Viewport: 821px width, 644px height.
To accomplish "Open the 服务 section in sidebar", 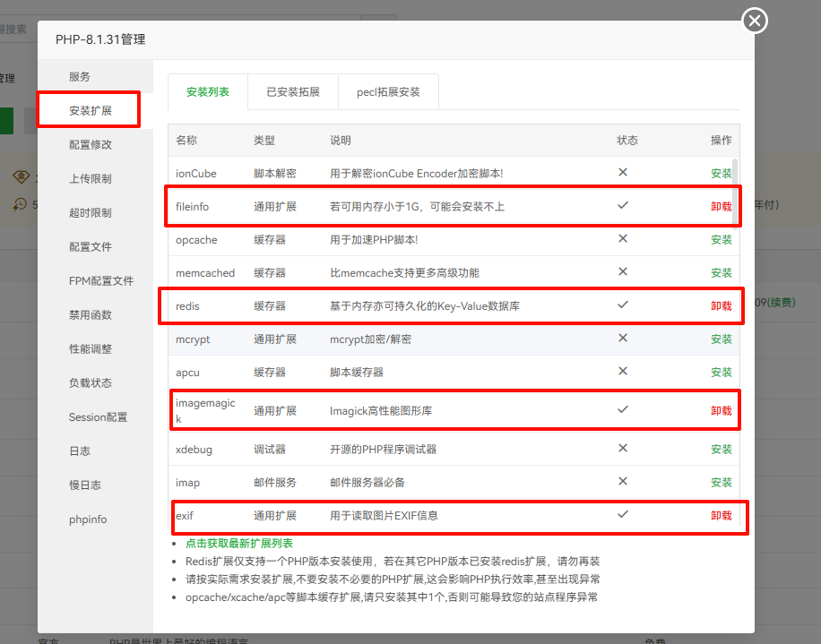I will tap(80, 77).
